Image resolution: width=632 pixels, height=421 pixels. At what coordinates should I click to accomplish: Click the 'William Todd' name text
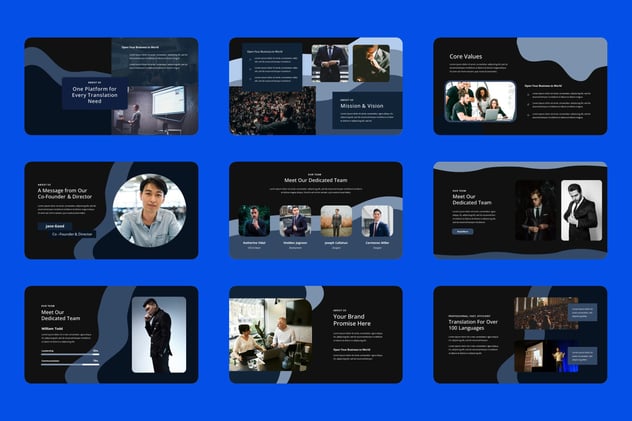click(52, 329)
